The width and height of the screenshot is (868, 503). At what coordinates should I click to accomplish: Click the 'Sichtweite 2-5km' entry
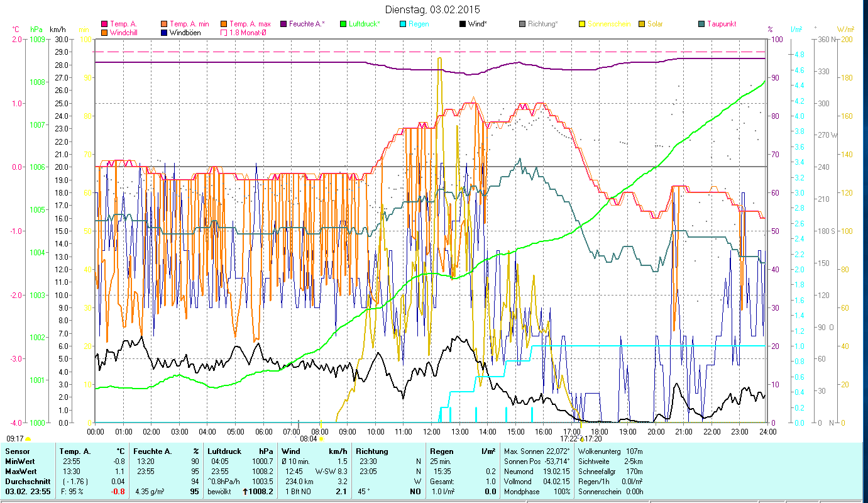(609, 462)
